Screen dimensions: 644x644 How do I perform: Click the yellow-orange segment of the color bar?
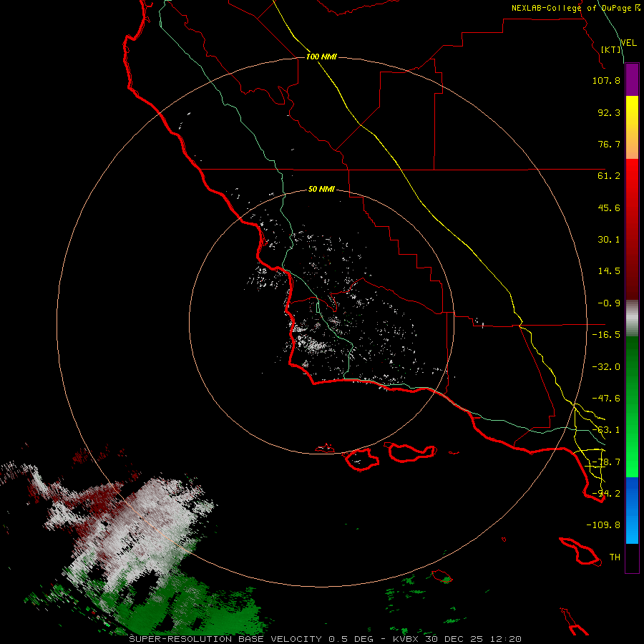click(632, 127)
